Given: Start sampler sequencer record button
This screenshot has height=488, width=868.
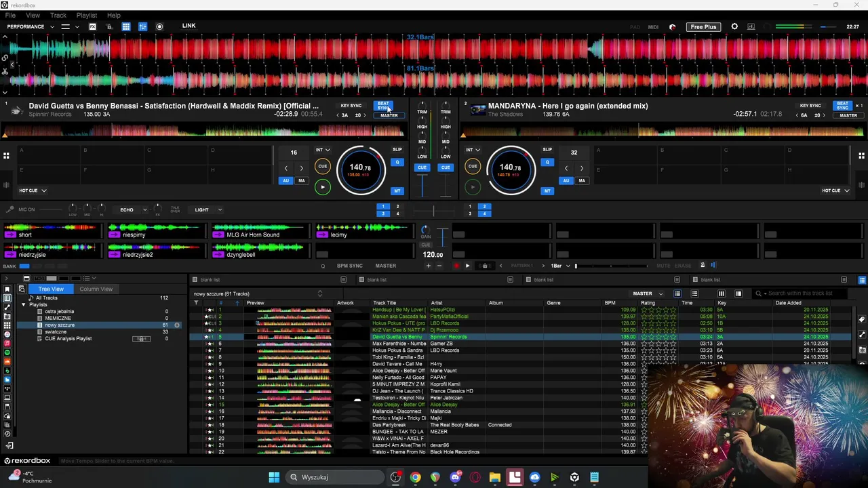Looking at the screenshot, I should 456,266.
